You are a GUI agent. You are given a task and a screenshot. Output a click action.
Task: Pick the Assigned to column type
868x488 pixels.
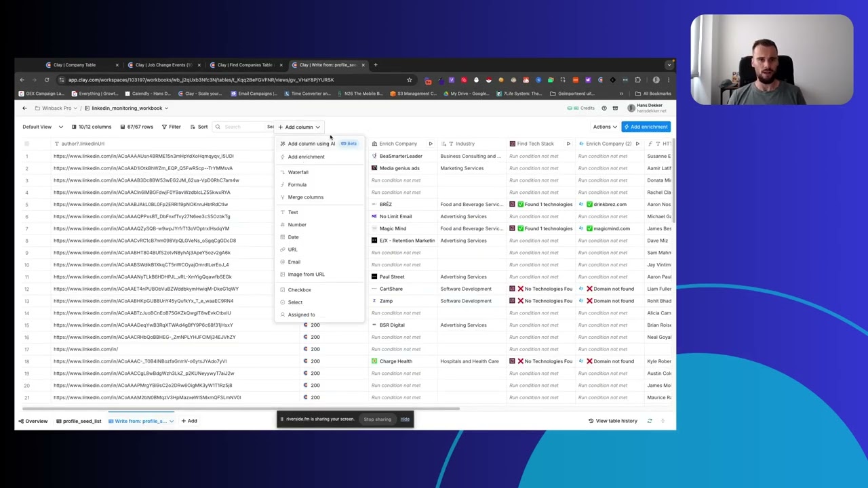pos(319,314)
